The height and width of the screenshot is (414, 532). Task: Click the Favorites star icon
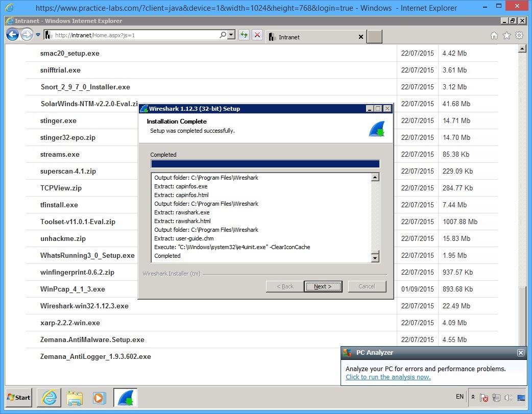506,36
